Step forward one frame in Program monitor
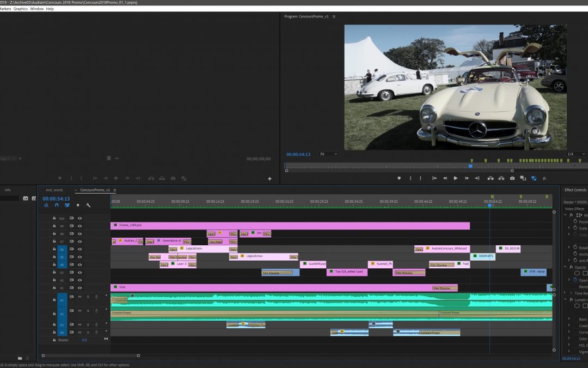This screenshot has height=368, width=588. (x=467, y=178)
